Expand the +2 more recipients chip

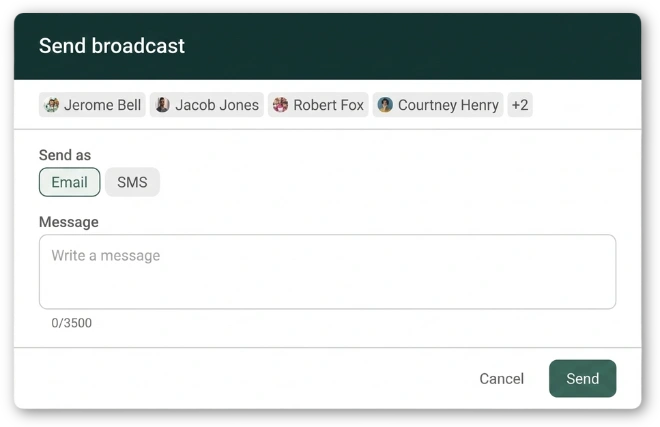coord(520,105)
